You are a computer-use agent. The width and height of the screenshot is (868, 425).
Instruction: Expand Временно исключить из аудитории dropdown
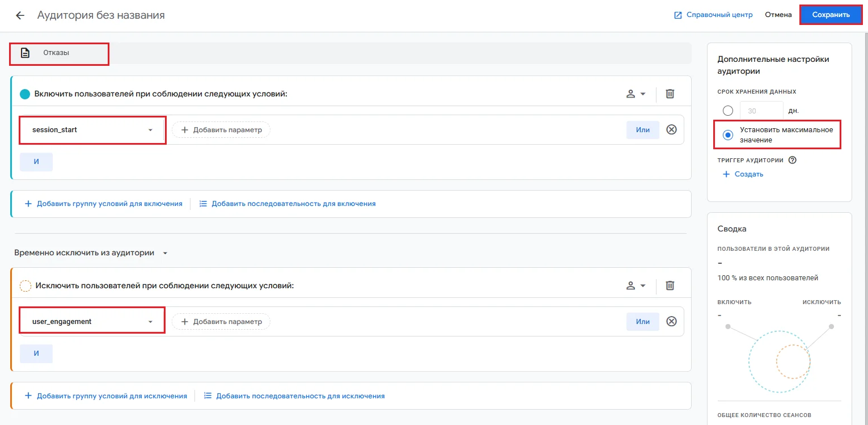click(x=165, y=253)
